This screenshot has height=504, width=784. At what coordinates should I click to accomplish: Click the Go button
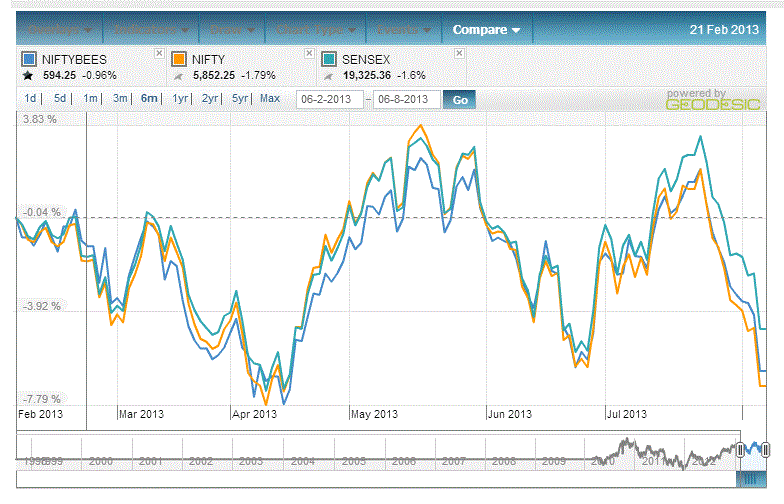coord(460,100)
